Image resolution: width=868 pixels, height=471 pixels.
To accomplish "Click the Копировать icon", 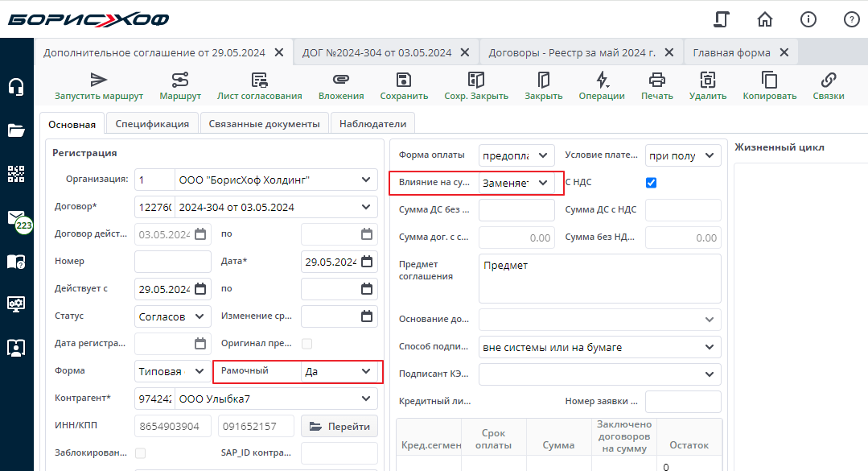I will [769, 80].
